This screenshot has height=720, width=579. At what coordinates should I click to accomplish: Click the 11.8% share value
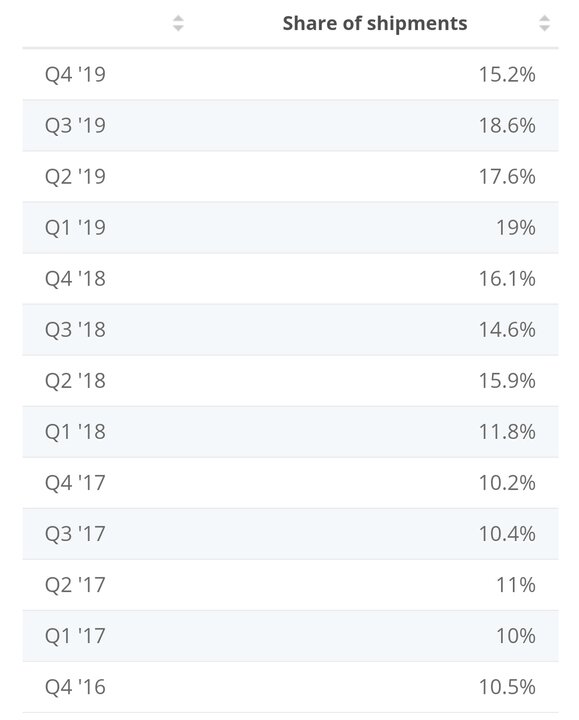coord(507,432)
